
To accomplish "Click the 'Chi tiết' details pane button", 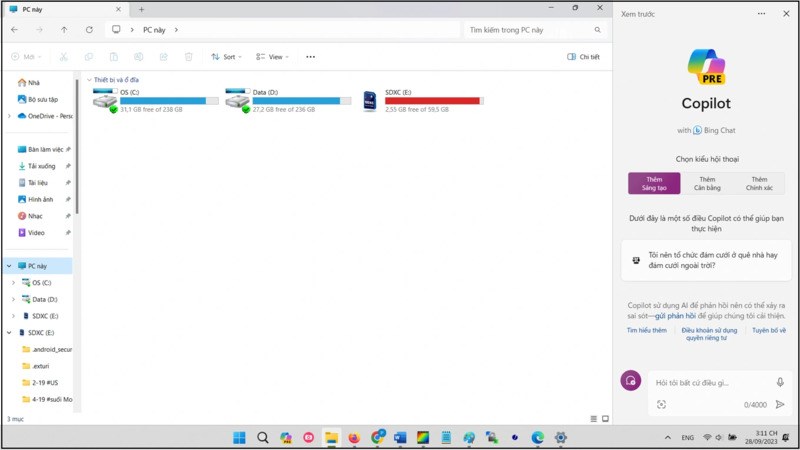I will click(583, 57).
